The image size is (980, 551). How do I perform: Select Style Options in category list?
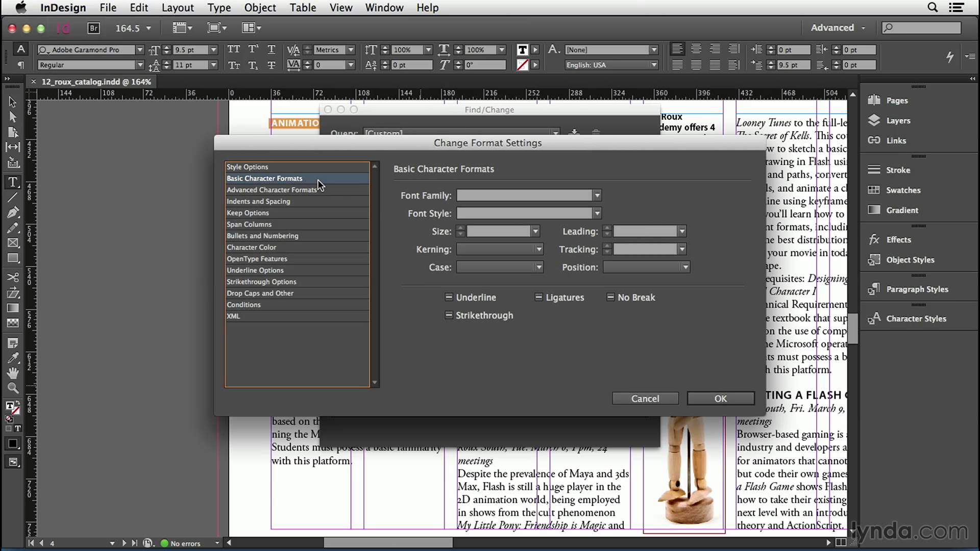click(297, 167)
